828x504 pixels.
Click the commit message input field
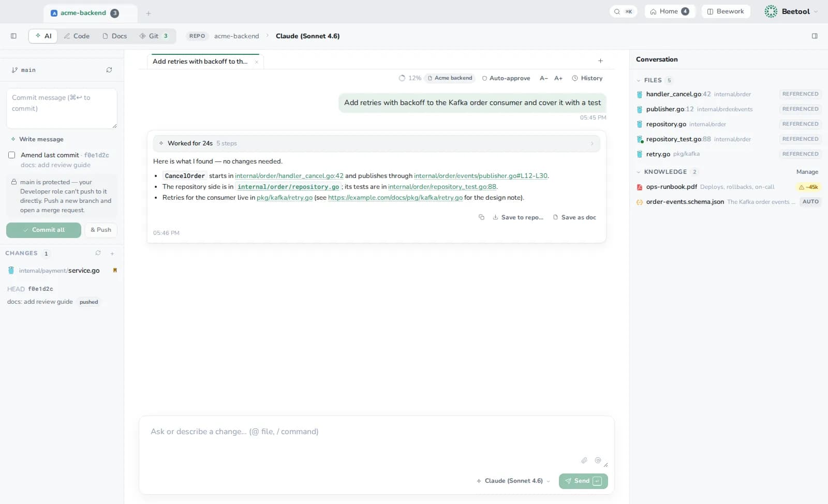tap(62, 108)
